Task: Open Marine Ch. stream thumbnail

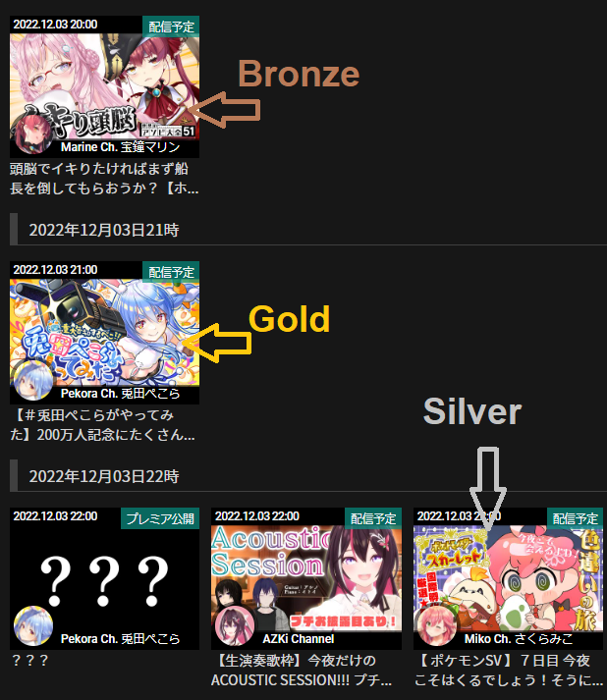Action: click(x=104, y=86)
